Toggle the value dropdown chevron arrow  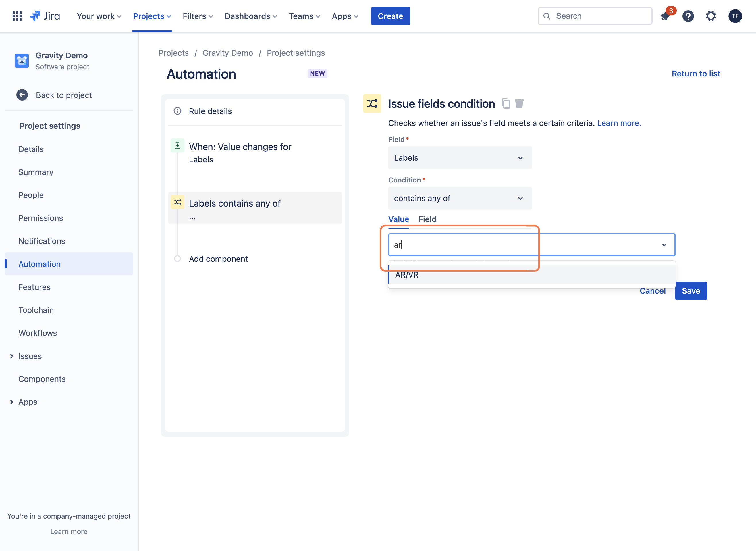[x=664, y=245]
